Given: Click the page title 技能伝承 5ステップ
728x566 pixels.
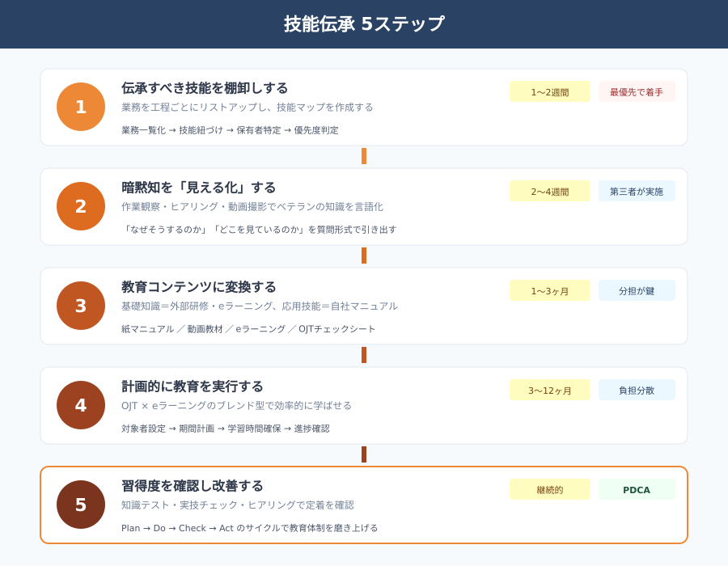Looking at the screenshot, I should click(364, 24).
